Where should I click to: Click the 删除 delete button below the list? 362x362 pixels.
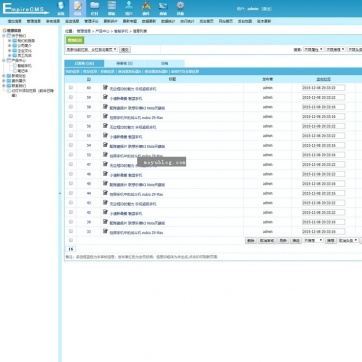pos(251,241)
